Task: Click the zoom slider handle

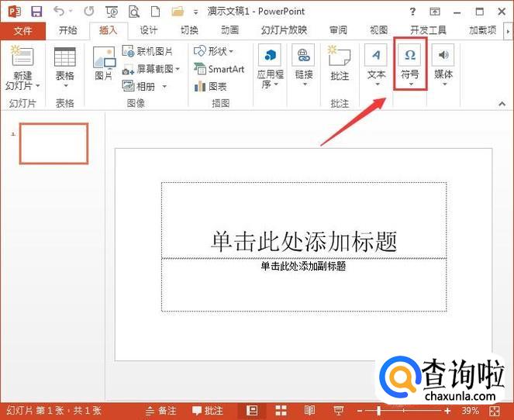Action: point(378,411)
